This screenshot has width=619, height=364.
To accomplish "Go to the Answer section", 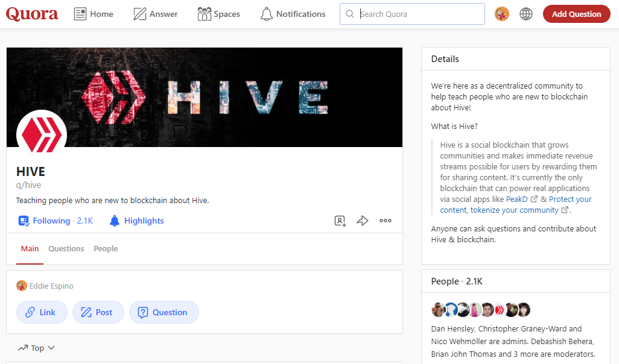I will tap(155, 14).
